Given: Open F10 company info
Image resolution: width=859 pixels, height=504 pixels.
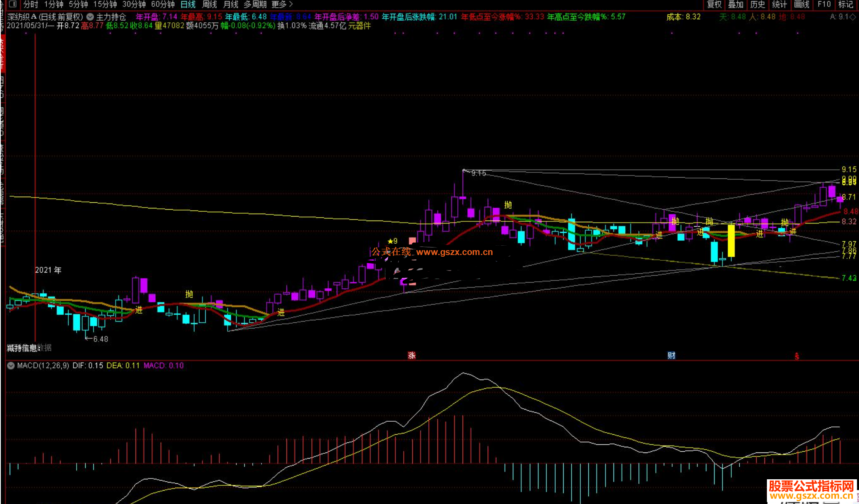Looking at the screenshot, I should (x=824, y=4).
